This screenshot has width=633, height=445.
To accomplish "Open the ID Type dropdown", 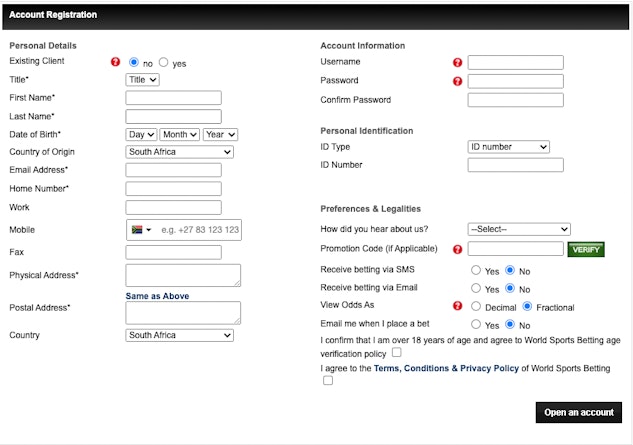I will pos(509,147).
